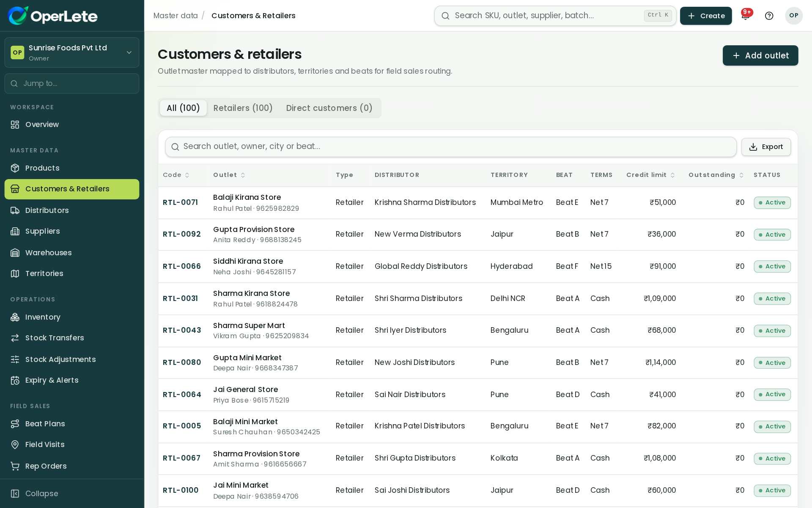The image size is (812, 508).
Task: Focus the global SKU search field
Action: [555, 16]
